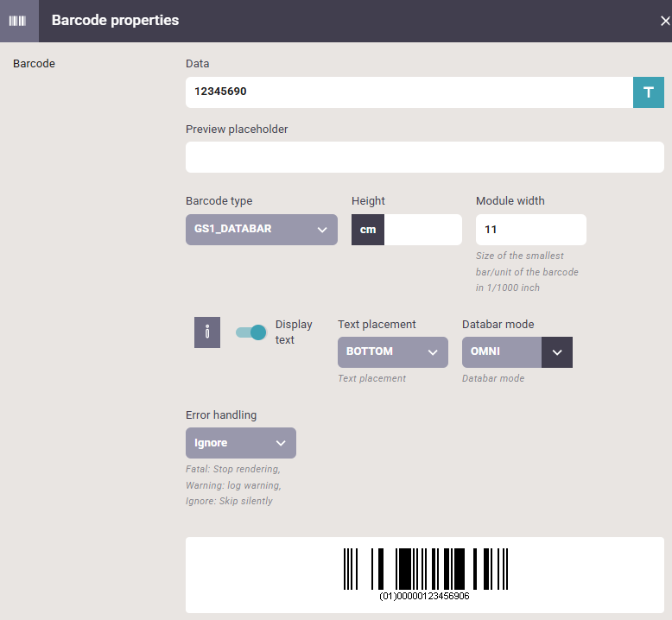
Task: Click the Barcode properties title
Action: click(x=115, y=20)
